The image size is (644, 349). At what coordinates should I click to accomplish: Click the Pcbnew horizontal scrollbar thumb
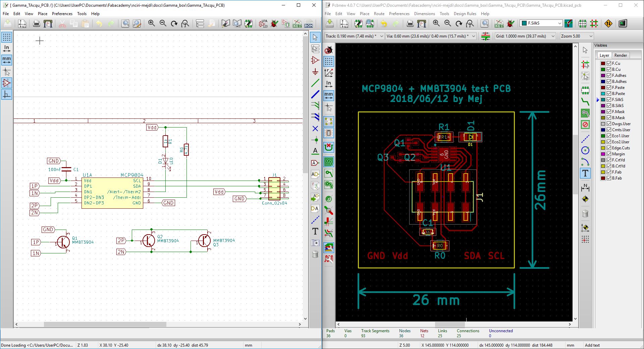(x=450, y=325)
